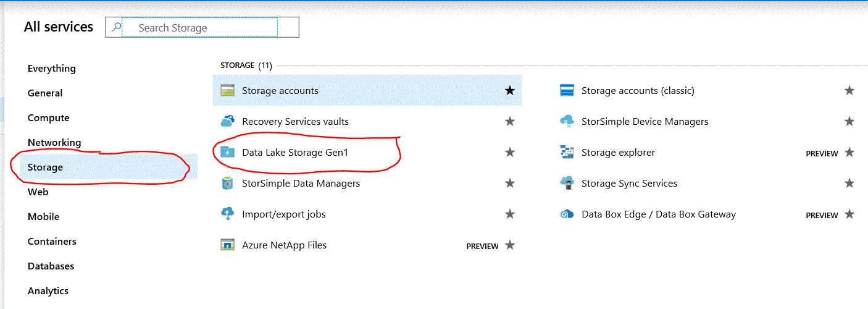The height and width of the screenshot is (309, 868).
Task: Open Storage Sync Services link
Action: click(x=629, y=184)
